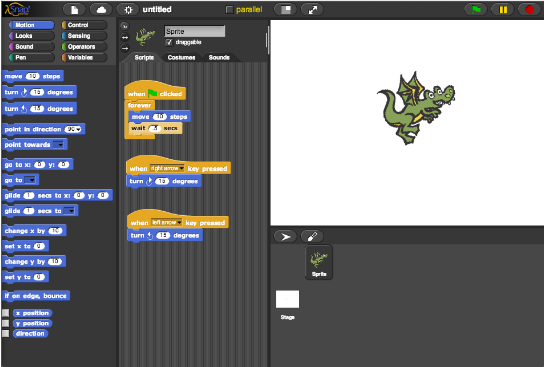The height and width of the screenshot is (367, 544).
Task: Open the settings gear menu
Action: tap(128, 9)
